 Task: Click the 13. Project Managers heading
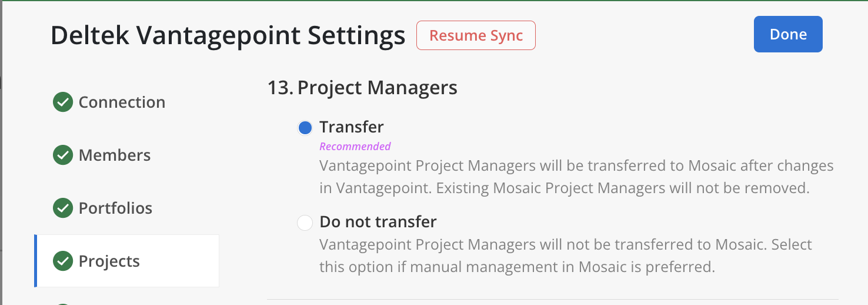(x=362, y=88)
